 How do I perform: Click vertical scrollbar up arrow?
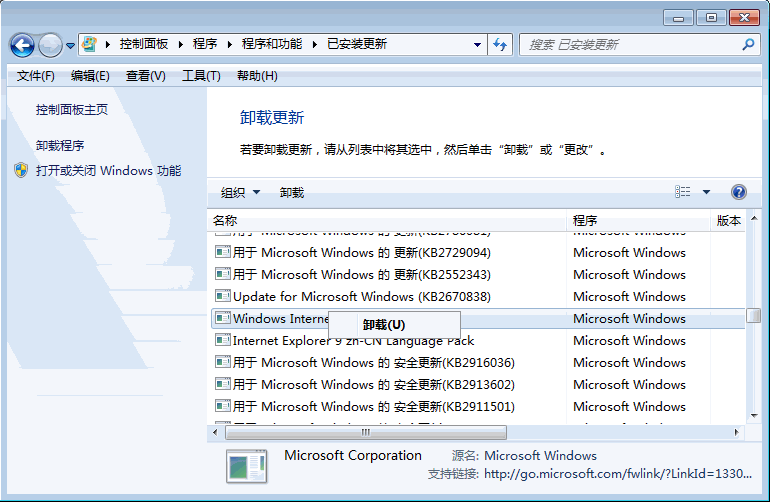(754, 218)
